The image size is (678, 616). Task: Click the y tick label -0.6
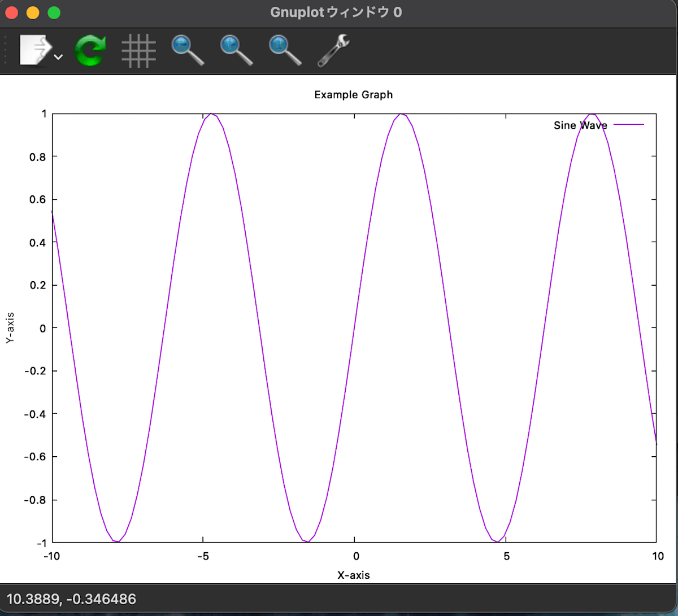34,457
